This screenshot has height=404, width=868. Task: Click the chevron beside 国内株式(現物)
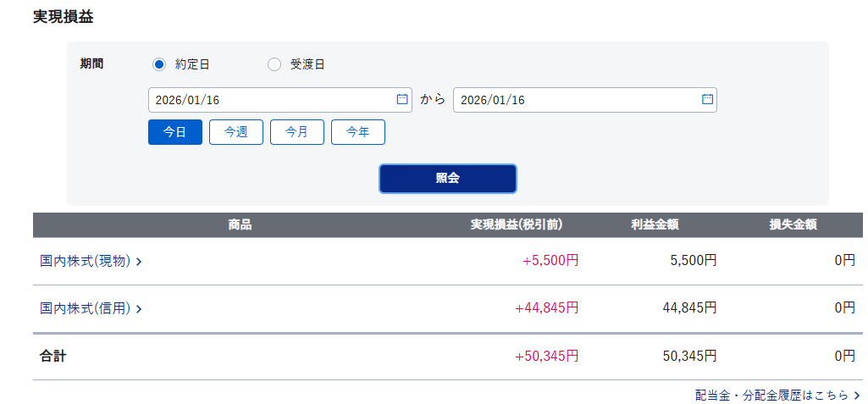tap(139, 262)
